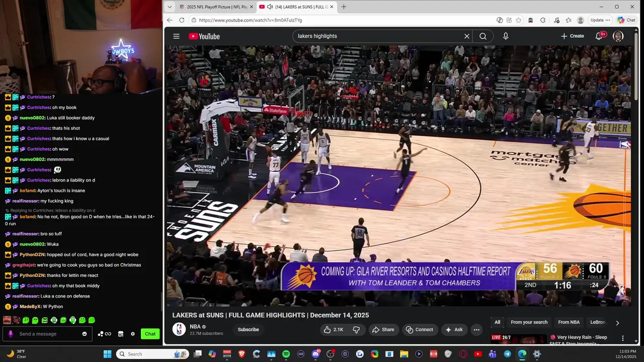Screen dimensions: 644x362
Task: Open the media control music-note icon
Action: pyautogui.click(x=556, y=20)
